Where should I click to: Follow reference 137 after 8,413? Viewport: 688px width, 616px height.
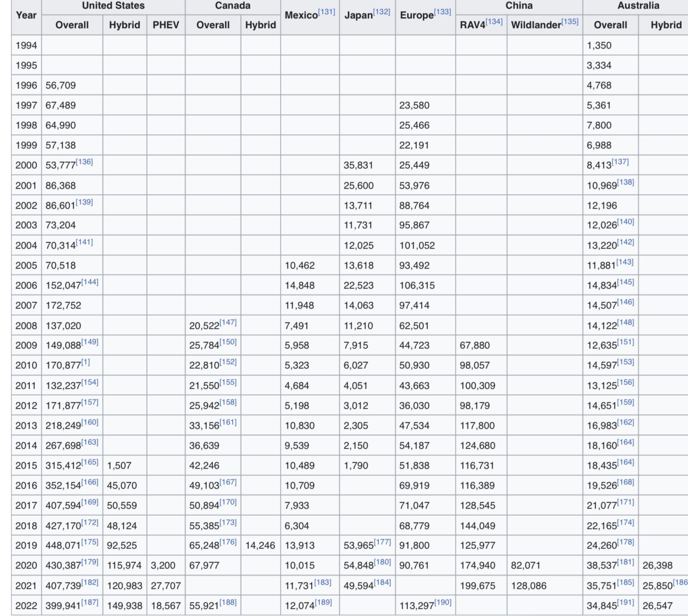pos(620,162)
